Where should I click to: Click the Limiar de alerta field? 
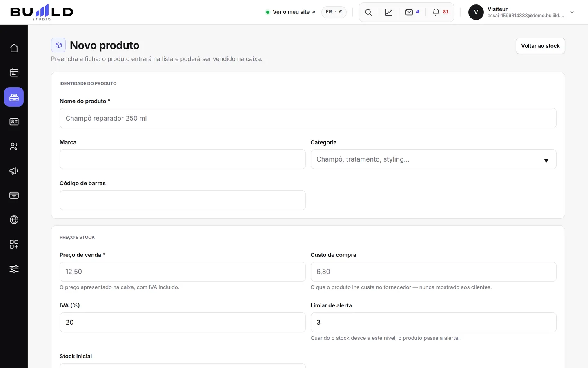pyautogui.click(x=433, y=323)
